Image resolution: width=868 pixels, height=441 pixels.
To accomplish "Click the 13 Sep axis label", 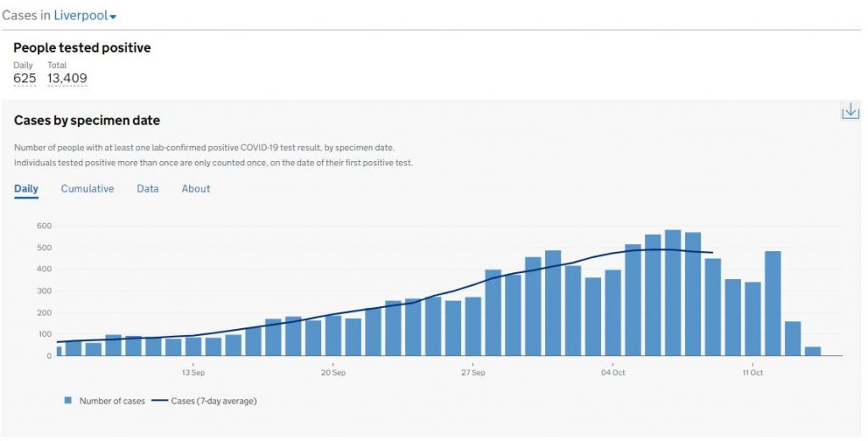I will (192, 372).
